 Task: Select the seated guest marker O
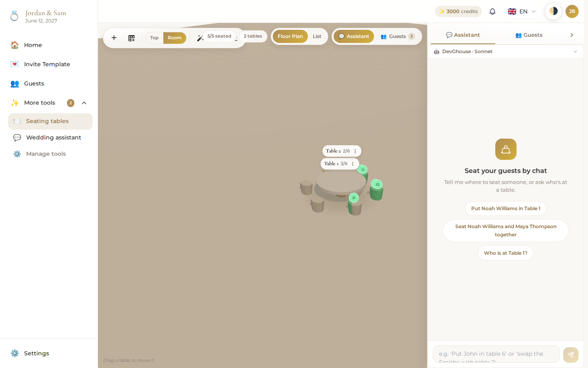(x=377, y=184)
